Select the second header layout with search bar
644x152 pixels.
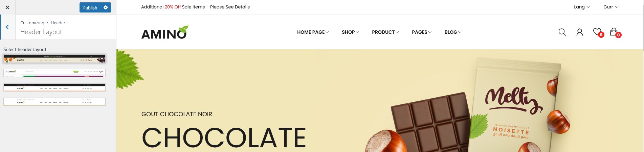[54, 73]
